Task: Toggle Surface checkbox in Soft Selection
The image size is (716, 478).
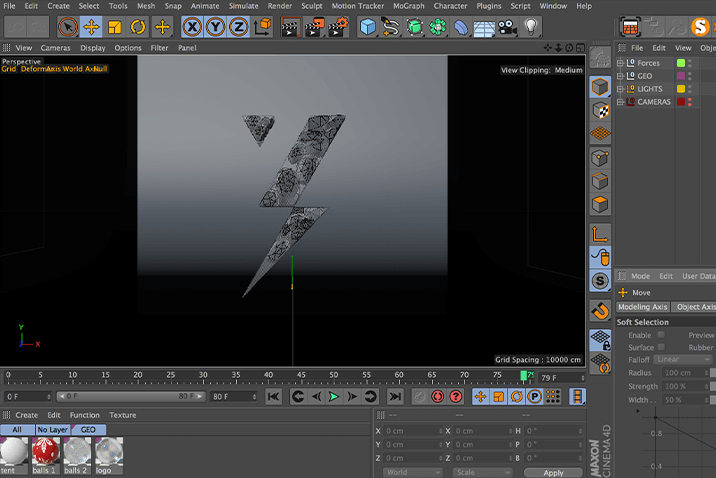Action: pyautogui.click(x=661, y=347)
